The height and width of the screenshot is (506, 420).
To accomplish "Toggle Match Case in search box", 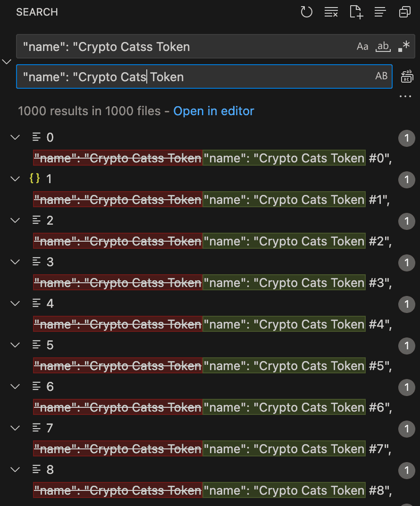I will [362, 46].
